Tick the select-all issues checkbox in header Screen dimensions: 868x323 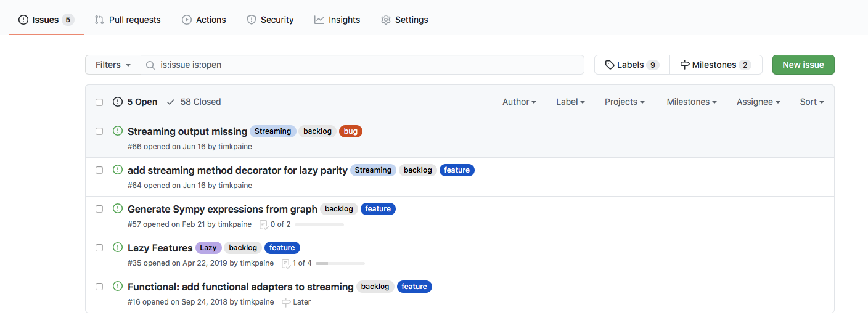click(x=99, y=102)
